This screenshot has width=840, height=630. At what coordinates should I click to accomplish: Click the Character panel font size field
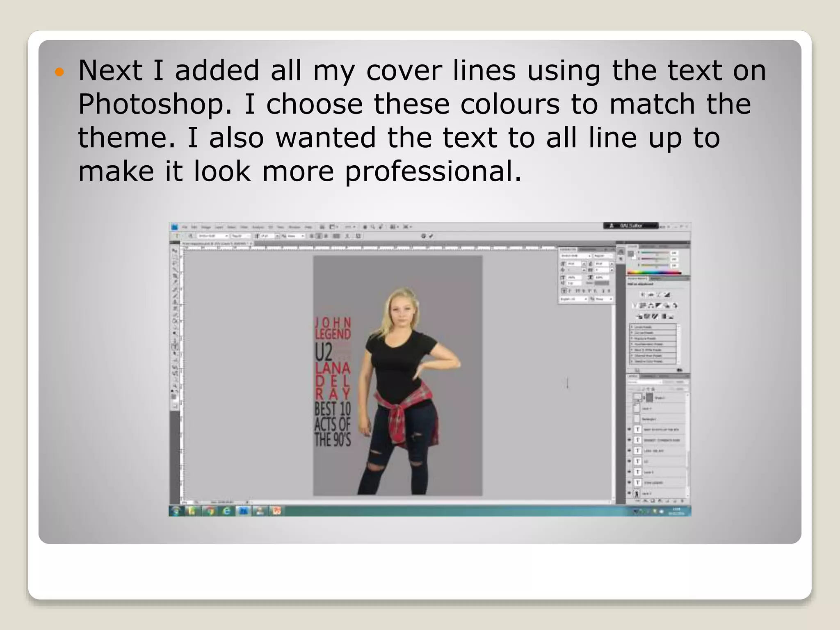tap(574, 264)
